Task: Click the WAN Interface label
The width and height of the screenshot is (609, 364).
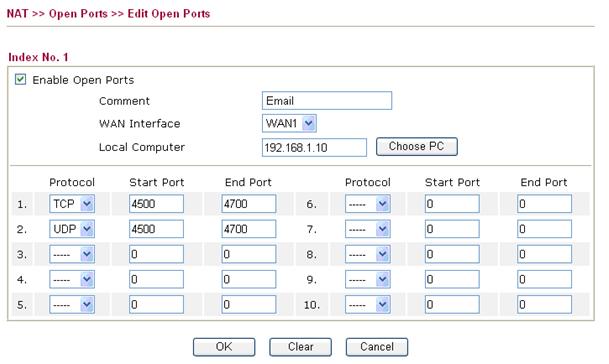Action: coord(140,124)
